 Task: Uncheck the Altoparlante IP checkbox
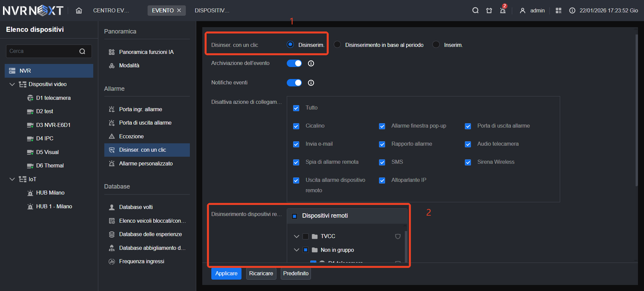click(x=382, y=180)
